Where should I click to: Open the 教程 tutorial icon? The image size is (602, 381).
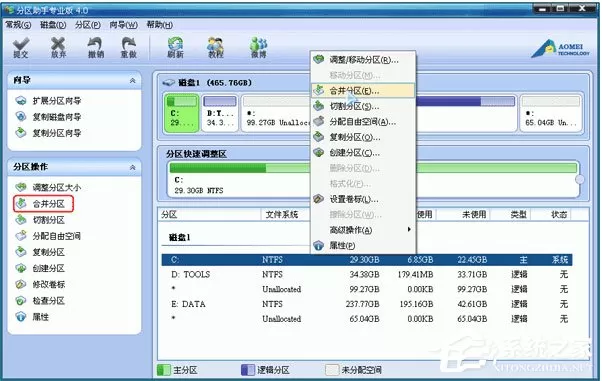pos(215,48)
